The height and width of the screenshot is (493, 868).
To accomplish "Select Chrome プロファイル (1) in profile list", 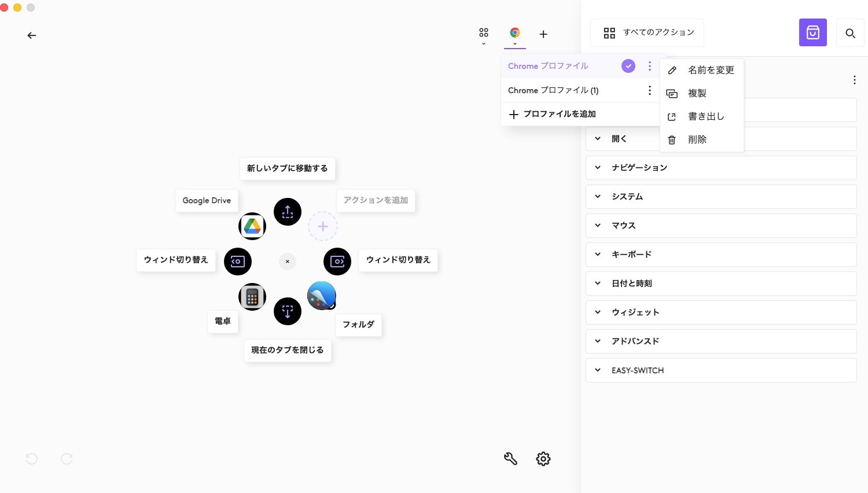I will click(x=553, y=90).
